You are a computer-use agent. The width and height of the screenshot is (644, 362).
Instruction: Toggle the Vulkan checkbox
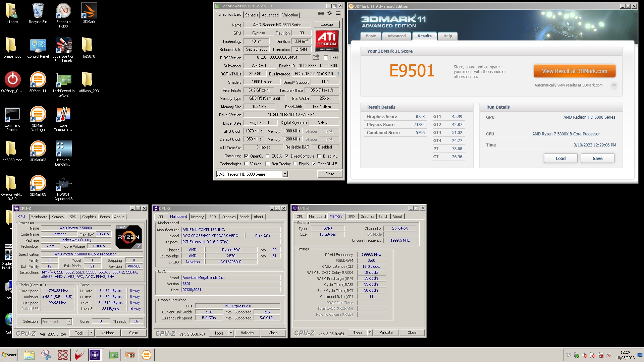point(246,164)
